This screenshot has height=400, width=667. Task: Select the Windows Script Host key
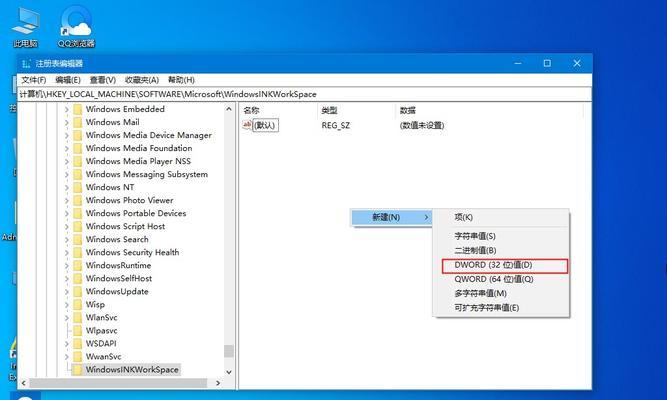click(x=125, y=226)
